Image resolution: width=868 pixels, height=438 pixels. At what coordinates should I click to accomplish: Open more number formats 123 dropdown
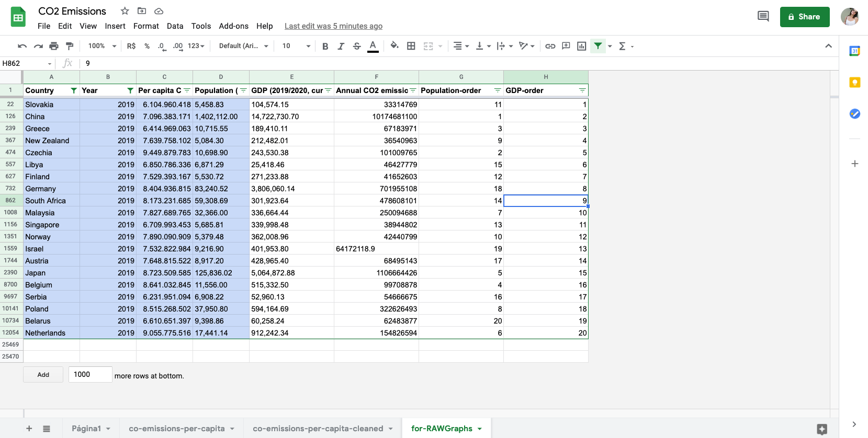[x=196, y=46]
